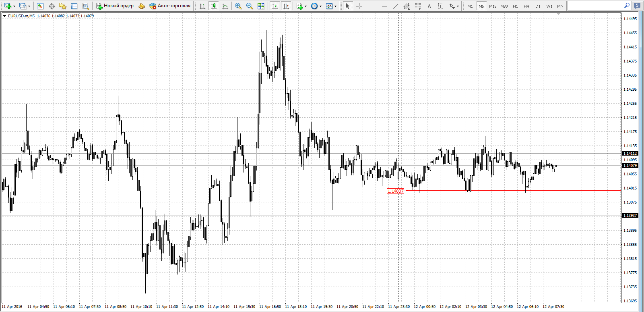Image resolution: width=644 pixels, height=312 pixels.
Task: Switch timeframe to H1
Action: pos(515,6)
